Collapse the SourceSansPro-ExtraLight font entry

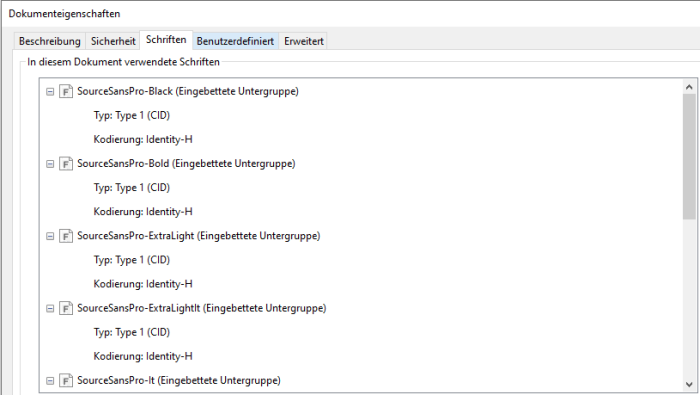click(x=50, y=236)
